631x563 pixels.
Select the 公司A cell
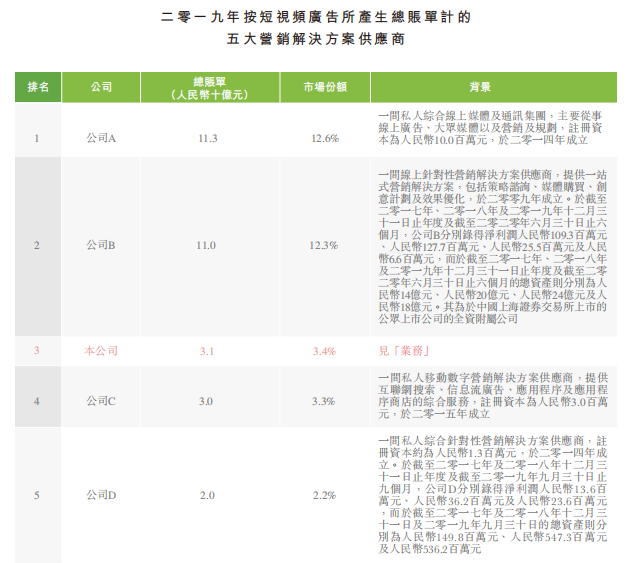101,138
